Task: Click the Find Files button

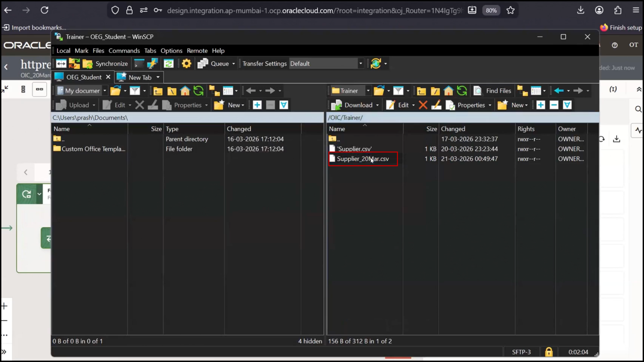Action: [492, 91]
